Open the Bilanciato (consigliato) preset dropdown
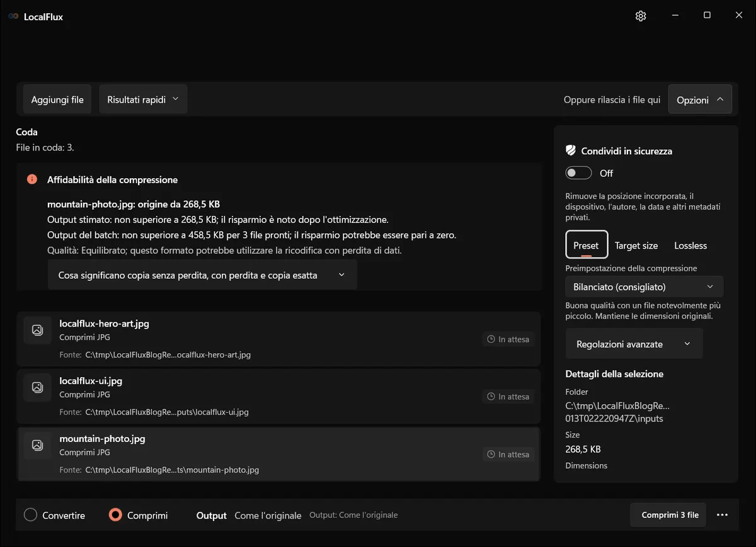 click(644, 286)
